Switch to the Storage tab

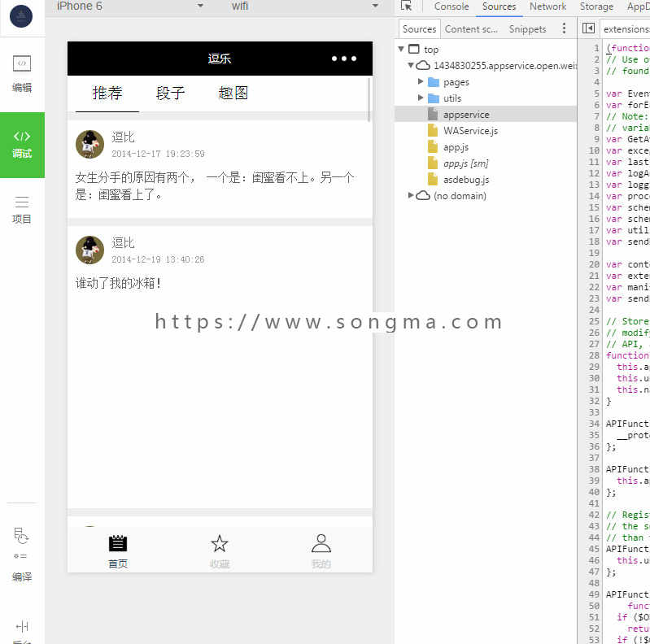[x=596, y=7]
